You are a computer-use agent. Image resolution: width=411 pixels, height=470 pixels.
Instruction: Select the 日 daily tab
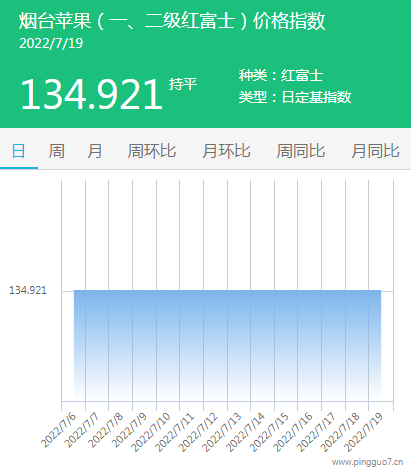click(18, 151)
